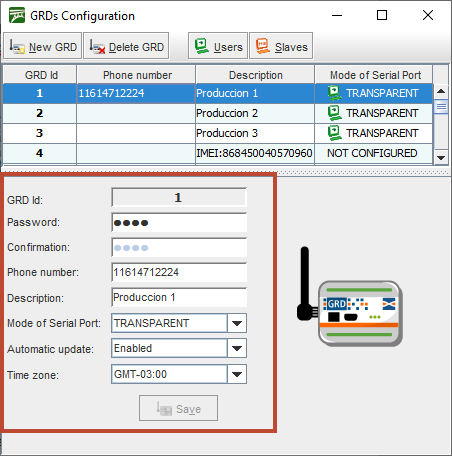Expand the Mode of Serial Port dropdown
This screenshot has width=452, height=456.
tap(237, 323)
